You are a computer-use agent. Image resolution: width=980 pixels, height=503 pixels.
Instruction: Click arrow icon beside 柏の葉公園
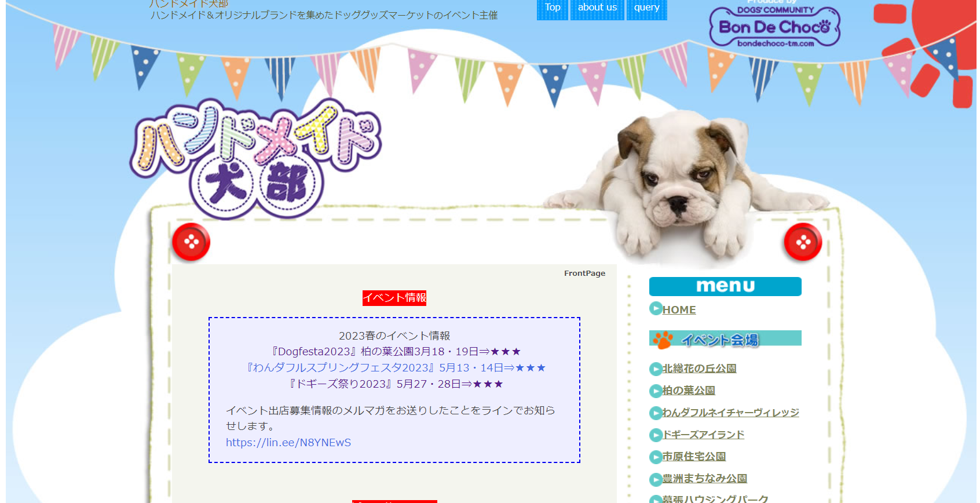click(x=656, y=391)
